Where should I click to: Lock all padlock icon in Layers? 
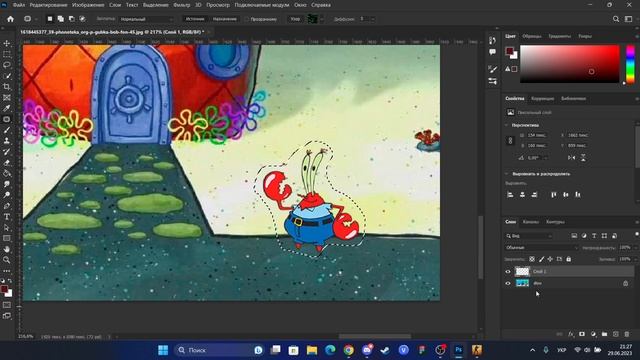click(569, 259)
